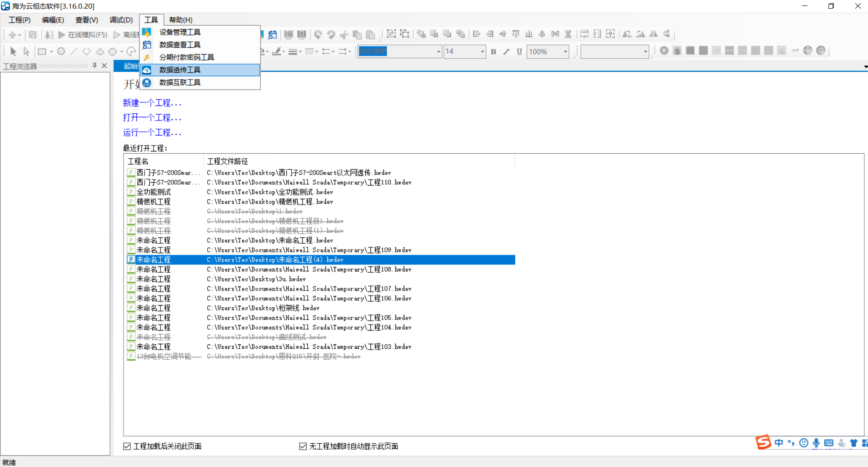This screenshot has width=868, height=467.
Task: Select project 全功能测试 in recent list
Action: [154, 192]
